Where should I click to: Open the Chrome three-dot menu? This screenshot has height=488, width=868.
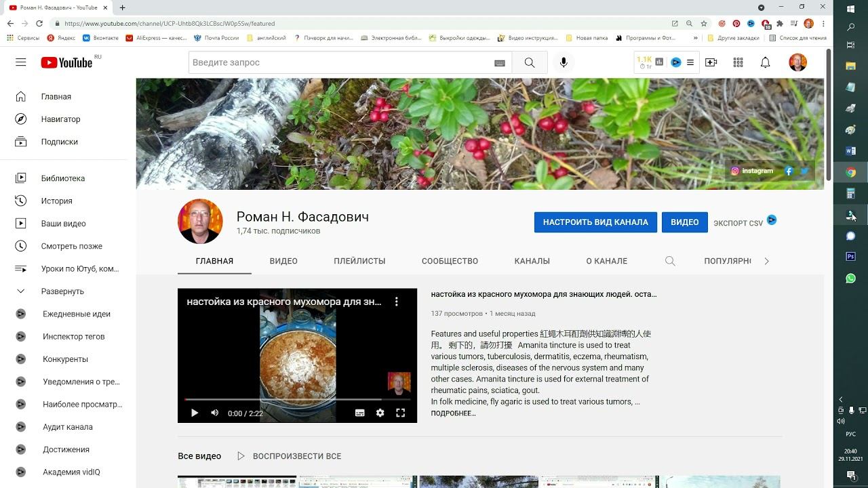point(823,23)
